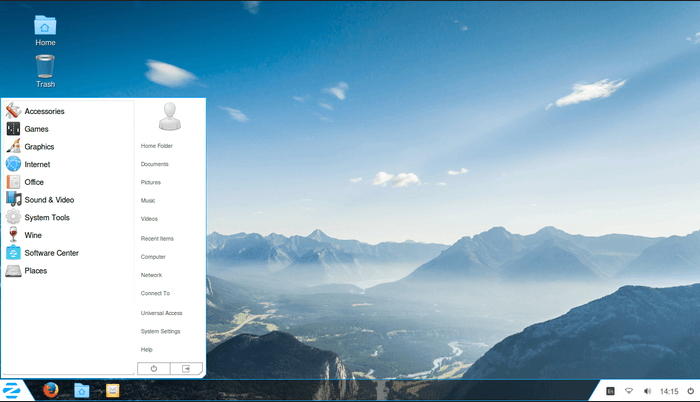Viewport: 700px width, 402px height.
Task: Expand the System Tools category
Action: [47, 217]
